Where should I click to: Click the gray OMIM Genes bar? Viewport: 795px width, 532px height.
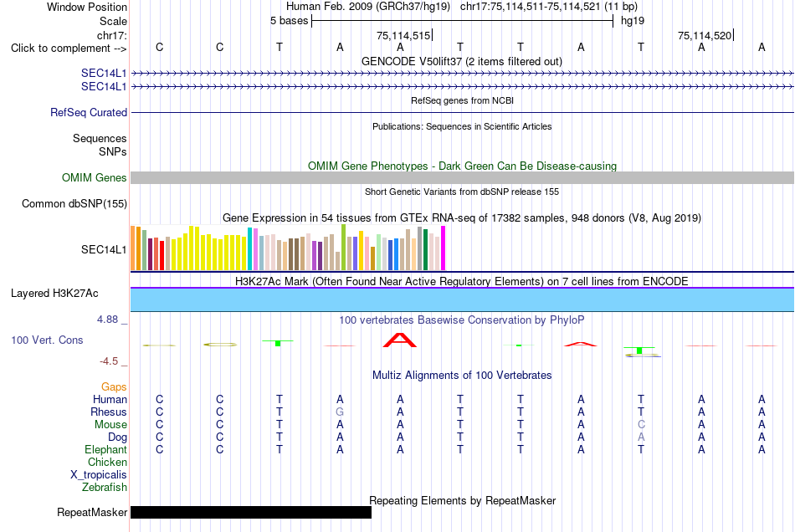[x=462, y=178]
